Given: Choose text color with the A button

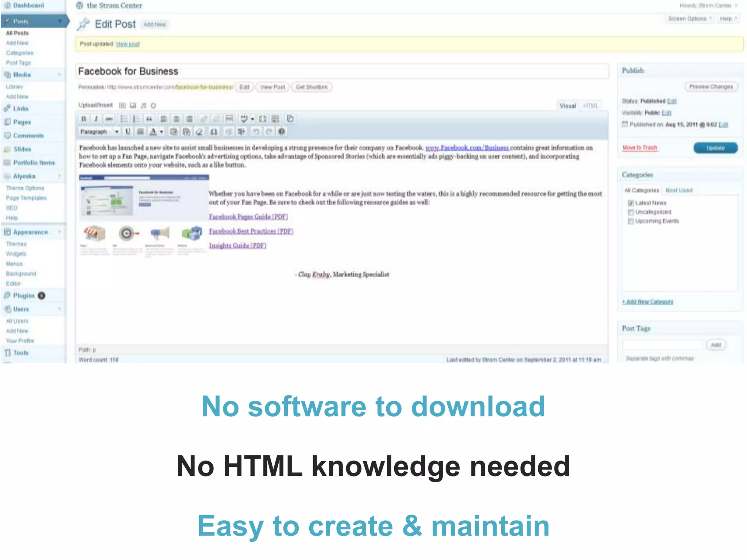Looking at the screenshot, I should pyautogui.click(x=153, y=132).
